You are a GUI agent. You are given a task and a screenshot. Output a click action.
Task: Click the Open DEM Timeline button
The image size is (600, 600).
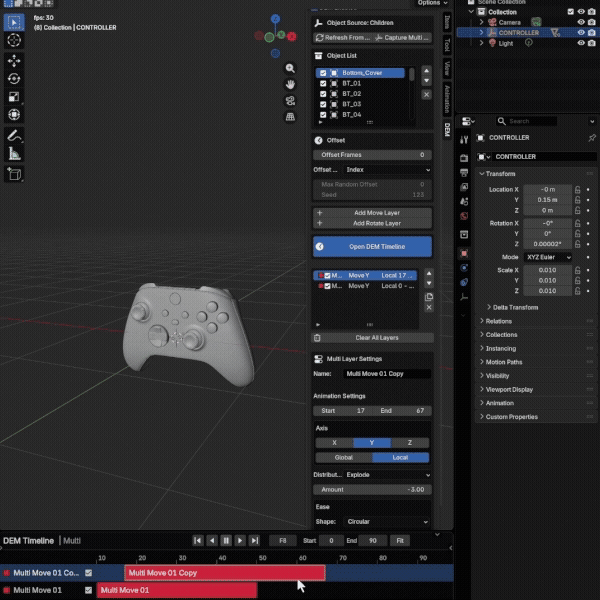[x=372, y=246]
